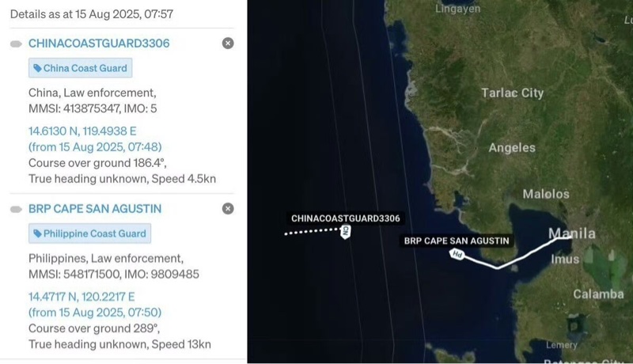The height and width of the screenshot is (364, 633).
Task: Click the Manila city label on map
Action: [571, 233]
